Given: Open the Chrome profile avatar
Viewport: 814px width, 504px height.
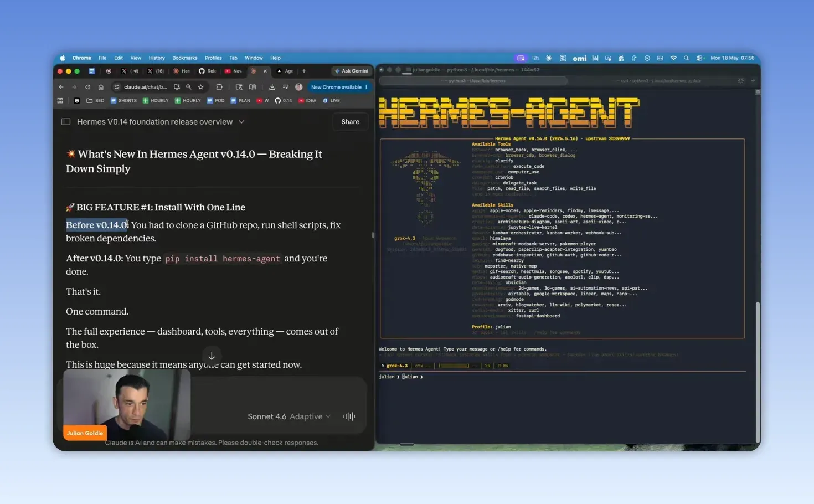Looking at the screenshot, I should click(x=298, y=87).
